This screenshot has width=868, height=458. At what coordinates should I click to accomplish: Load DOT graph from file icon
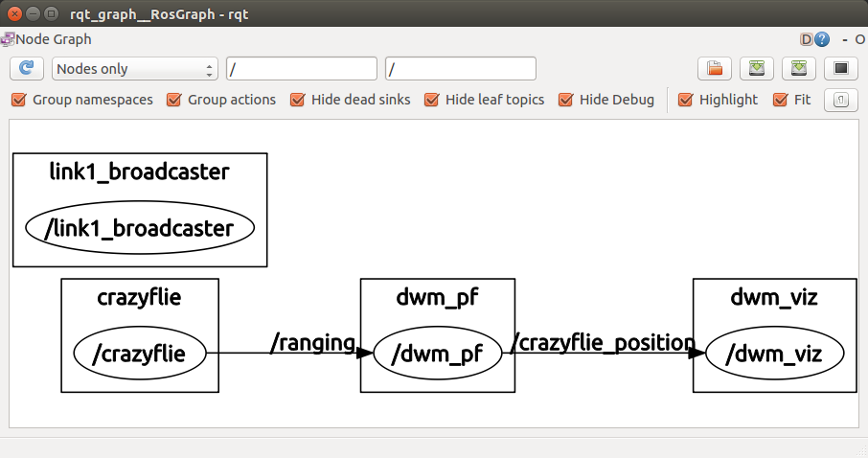click(x=714, y=69)
